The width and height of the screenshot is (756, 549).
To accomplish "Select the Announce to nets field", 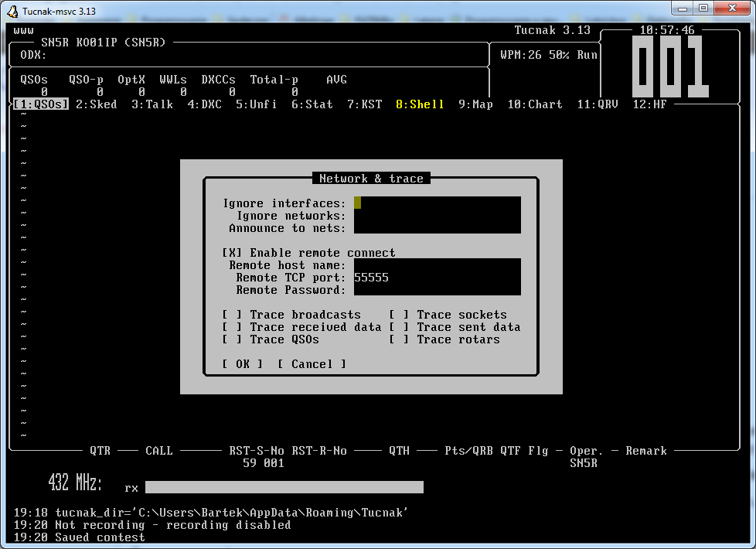I will click(438, 227).
